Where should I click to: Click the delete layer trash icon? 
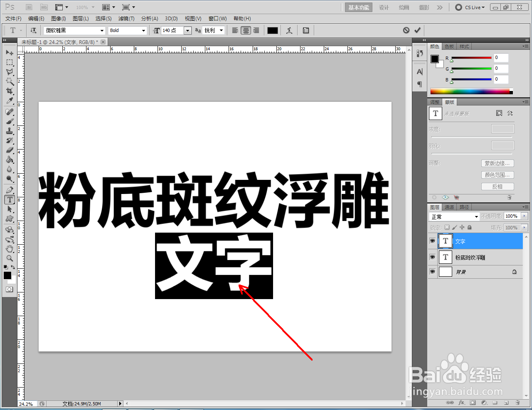pyautogui.click(x=517, y=403)
